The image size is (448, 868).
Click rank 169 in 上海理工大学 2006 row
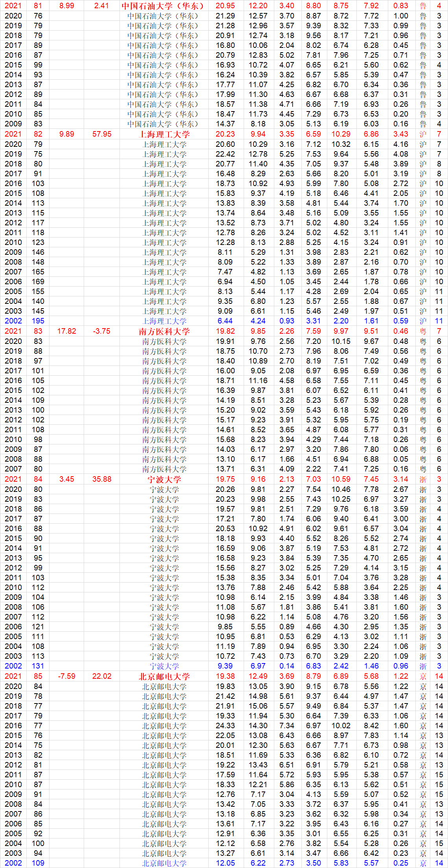[38, 282]
